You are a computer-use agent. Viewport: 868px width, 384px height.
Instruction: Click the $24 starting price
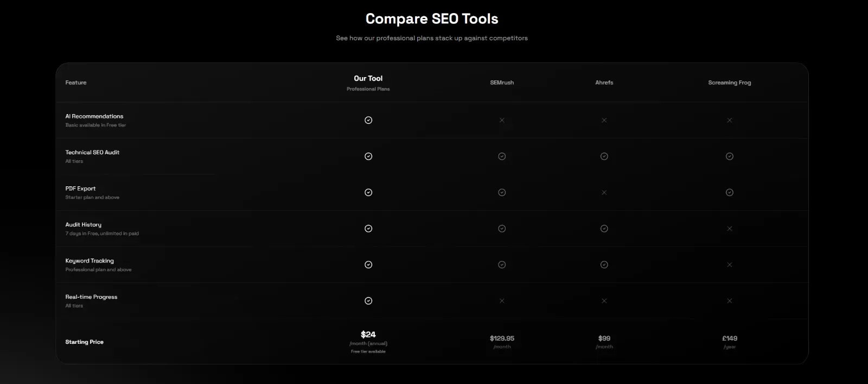(368, 335)
